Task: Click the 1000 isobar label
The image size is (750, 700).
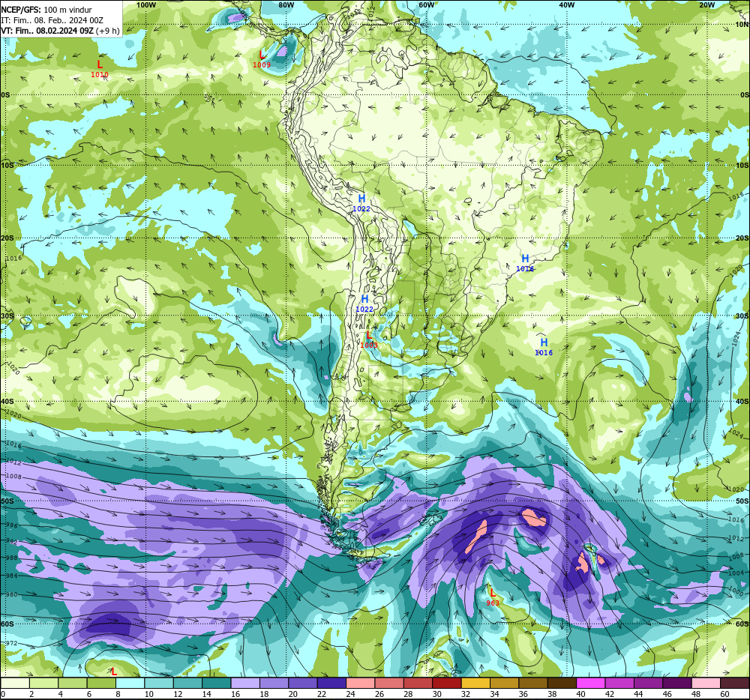Action: (736, 591)
